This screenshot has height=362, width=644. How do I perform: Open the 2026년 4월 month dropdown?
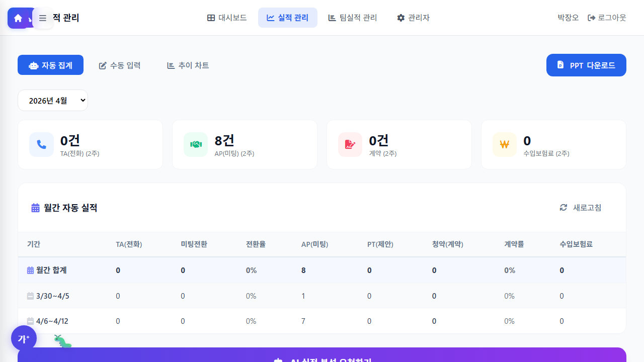52,100
